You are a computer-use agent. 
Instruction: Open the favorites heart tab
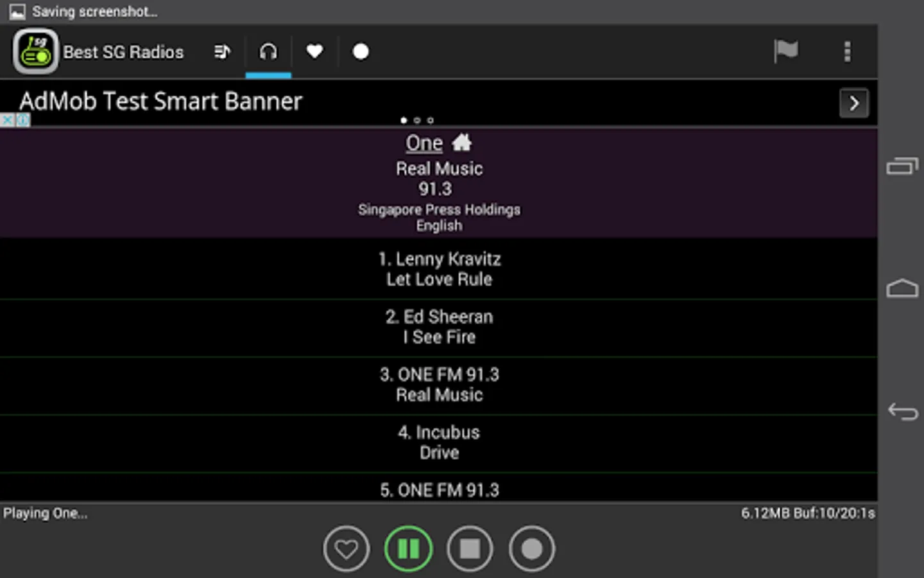[x=314, y=51]
